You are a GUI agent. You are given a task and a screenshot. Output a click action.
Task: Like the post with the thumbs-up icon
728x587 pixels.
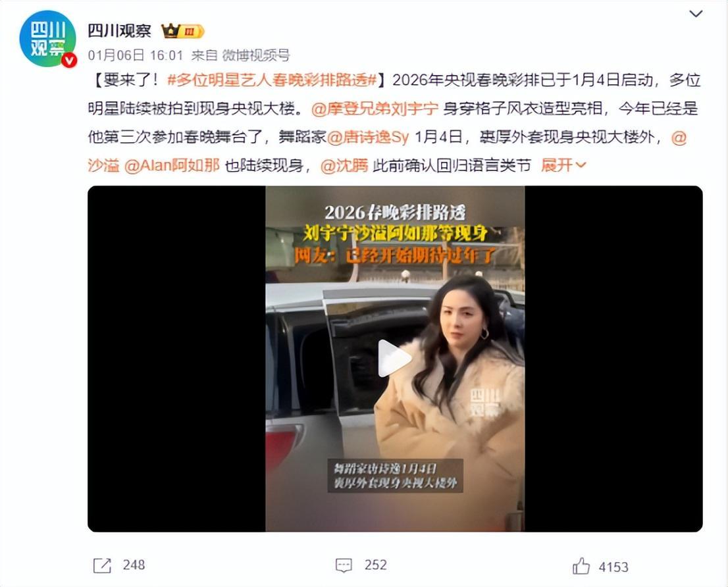[581, 566]
